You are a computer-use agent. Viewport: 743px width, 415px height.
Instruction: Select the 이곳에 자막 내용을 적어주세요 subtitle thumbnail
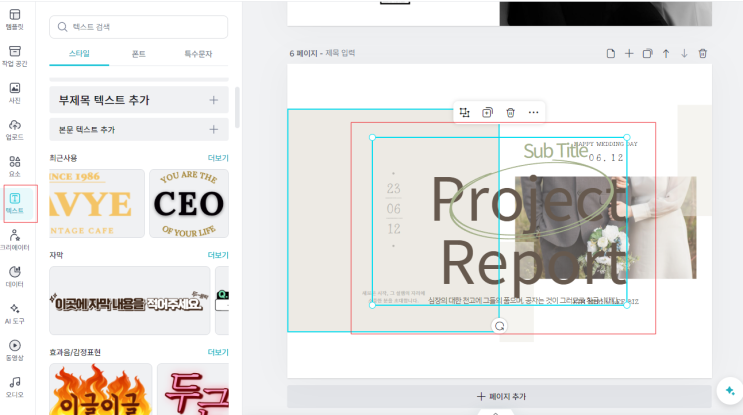[x=129, y=300]
